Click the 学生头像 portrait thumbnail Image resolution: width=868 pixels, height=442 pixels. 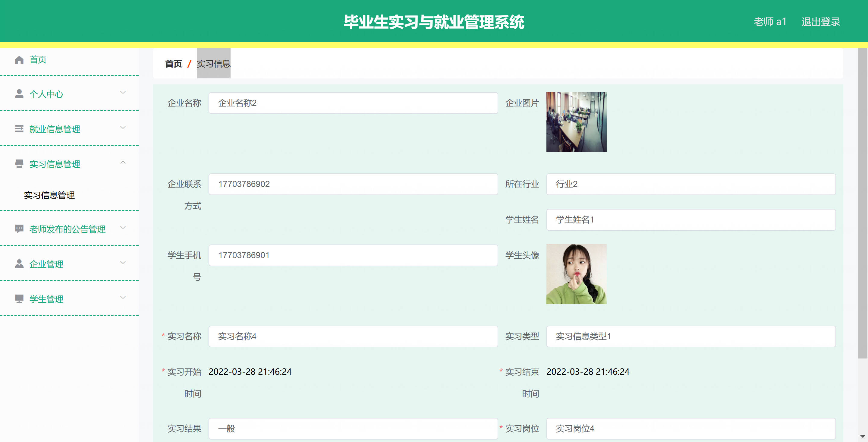click(576, 274)
